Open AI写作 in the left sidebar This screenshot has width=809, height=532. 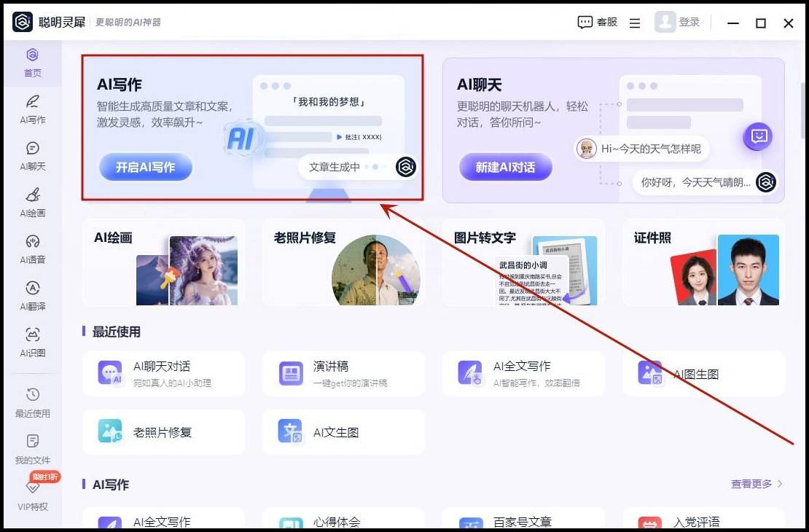32,109
